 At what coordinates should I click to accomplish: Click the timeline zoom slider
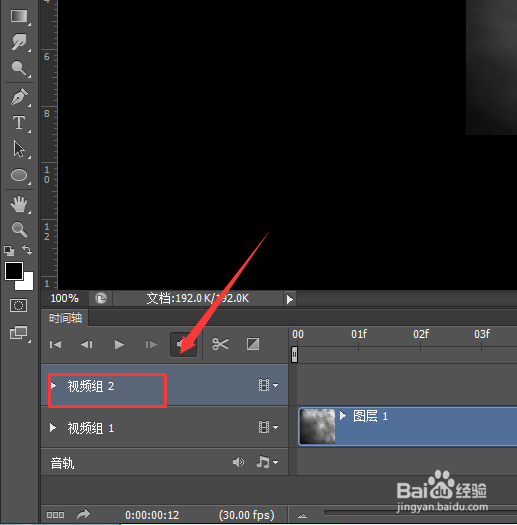[420, 513]
